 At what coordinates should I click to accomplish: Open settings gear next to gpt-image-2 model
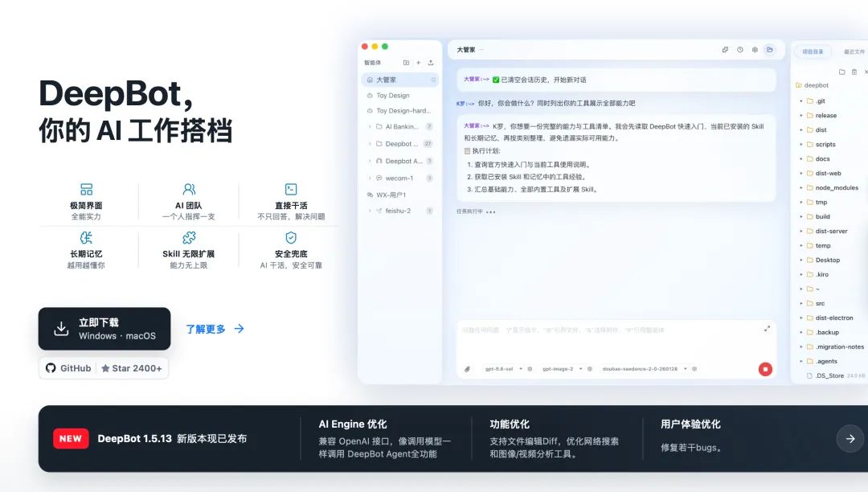pyautogui.click(x=590, y=368)
